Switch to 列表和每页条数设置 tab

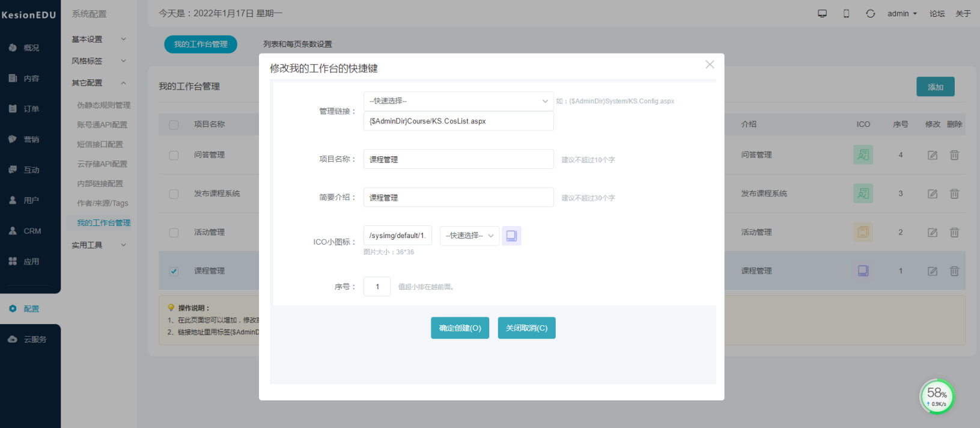click(297, 44)
